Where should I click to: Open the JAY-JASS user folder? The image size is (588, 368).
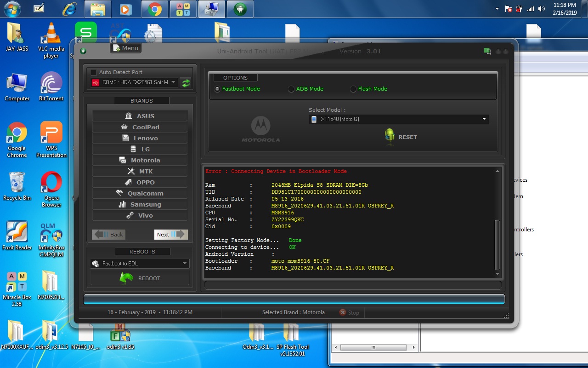17,37
